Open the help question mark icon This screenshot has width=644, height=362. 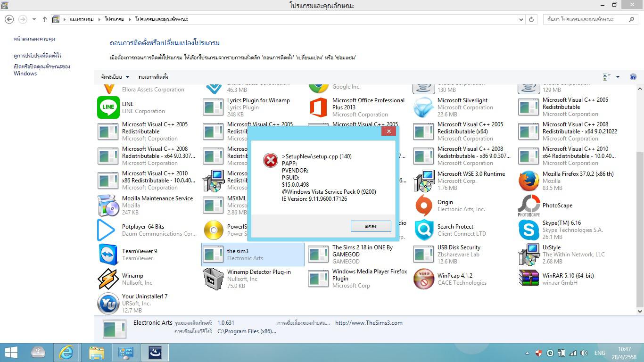pos(633,77)
